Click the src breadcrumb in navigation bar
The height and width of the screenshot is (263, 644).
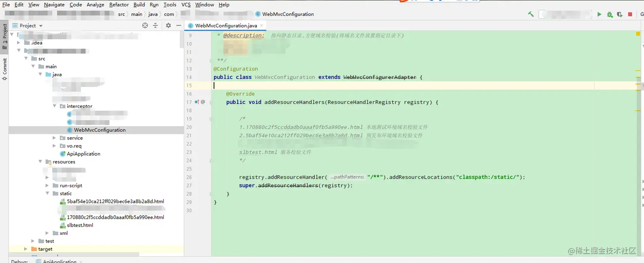122,14
